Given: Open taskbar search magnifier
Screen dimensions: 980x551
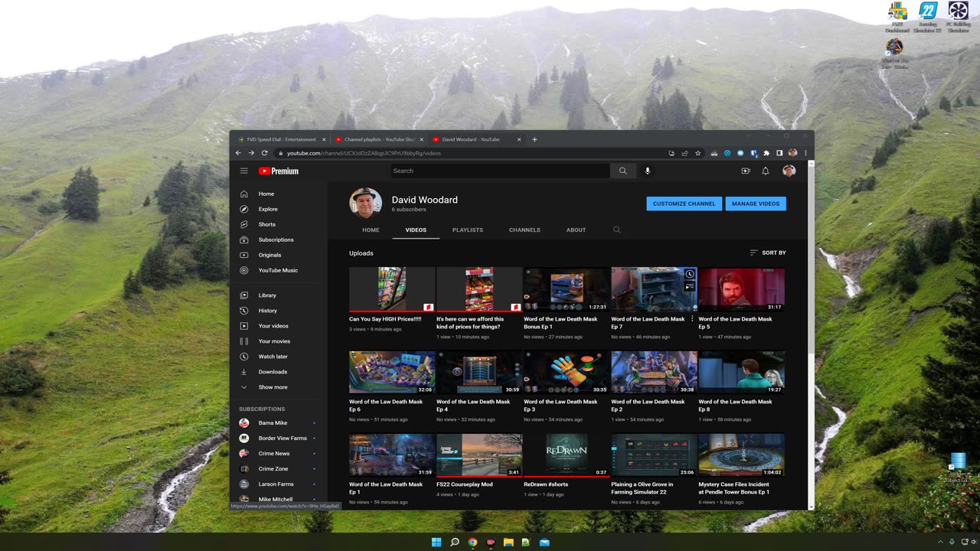Looking at the screenshot, I should tap(455, 542).
